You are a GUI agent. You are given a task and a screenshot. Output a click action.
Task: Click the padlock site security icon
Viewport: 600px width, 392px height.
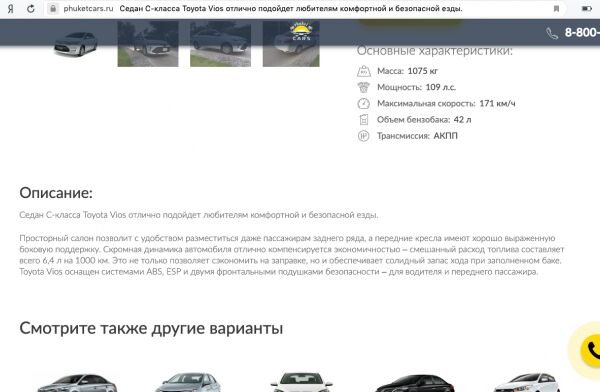pyautogui.click(x=53, y=8)
